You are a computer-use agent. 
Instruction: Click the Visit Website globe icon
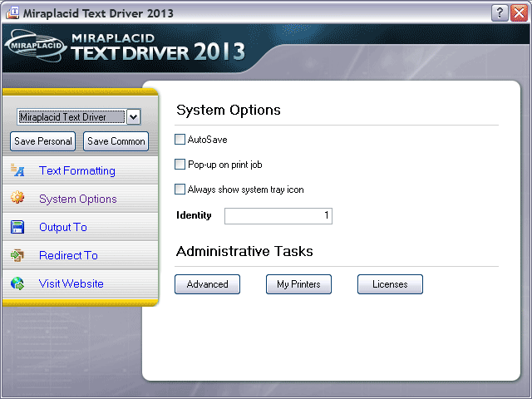click(x=17, y=283)
